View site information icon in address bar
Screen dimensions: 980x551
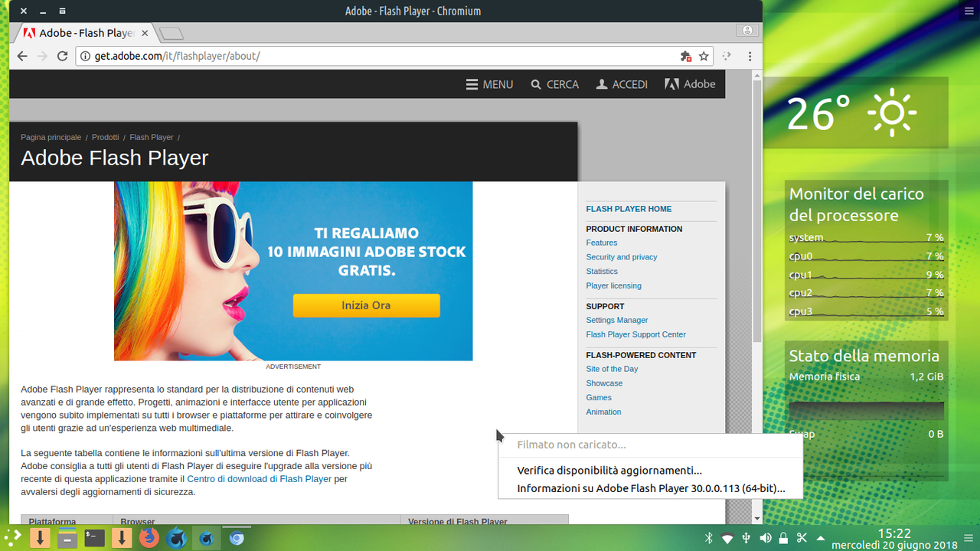(86, 56)
